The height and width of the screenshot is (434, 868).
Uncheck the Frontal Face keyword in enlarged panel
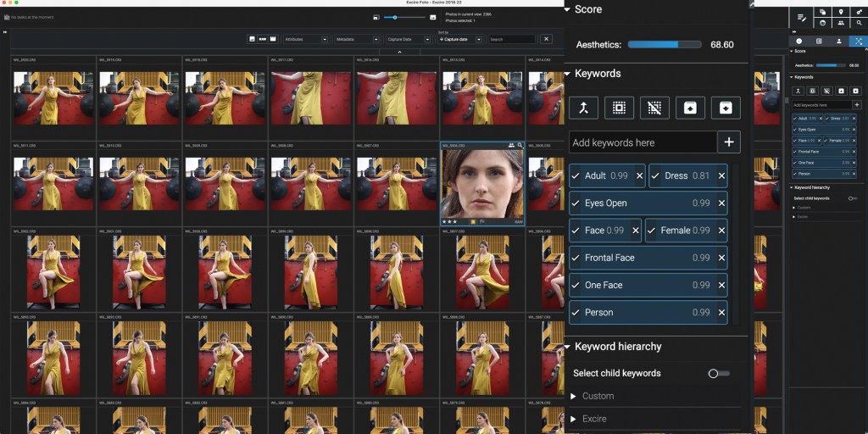point(576,258)
